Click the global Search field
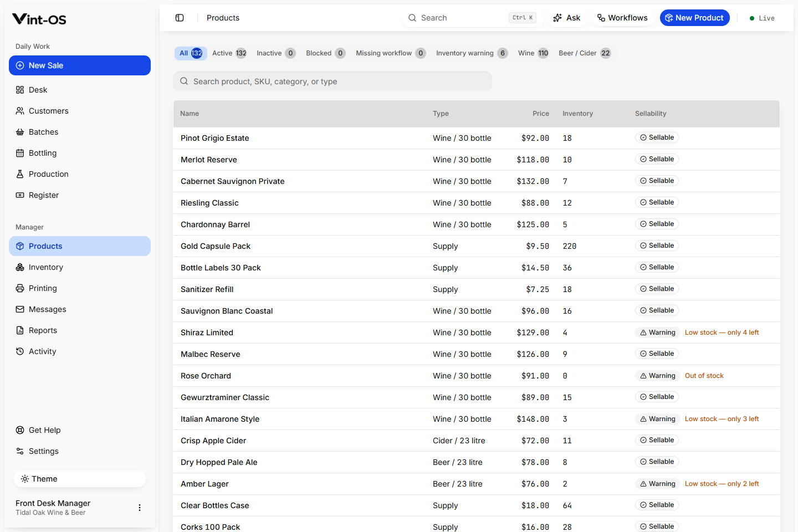Image resolution: width=798 pixels, height=532 pixels. [x=472, y=18]
